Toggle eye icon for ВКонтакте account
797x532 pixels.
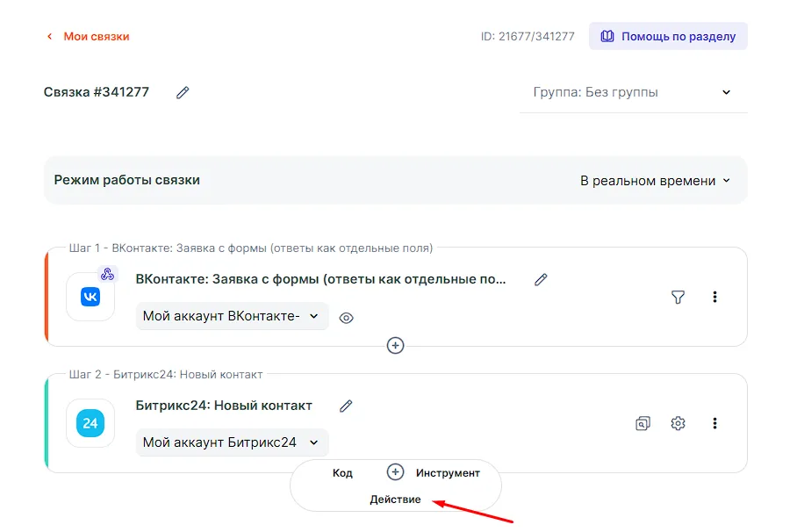pos(346,318)
